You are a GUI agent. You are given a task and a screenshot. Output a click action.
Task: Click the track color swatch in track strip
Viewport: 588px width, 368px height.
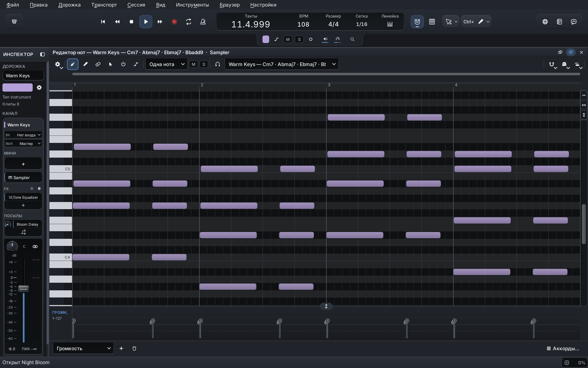[x=266, y=39]
